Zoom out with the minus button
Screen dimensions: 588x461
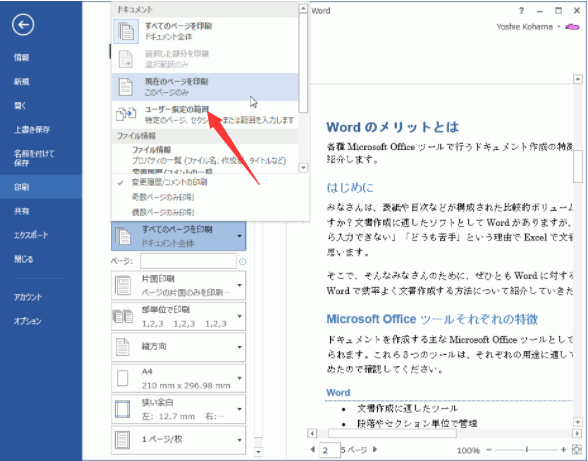[489, 449]
